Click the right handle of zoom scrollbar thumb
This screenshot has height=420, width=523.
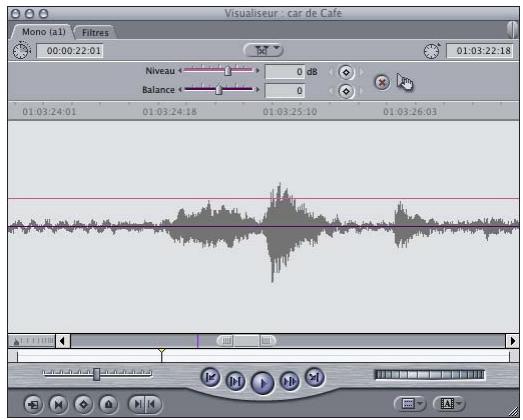pos(267,341)
